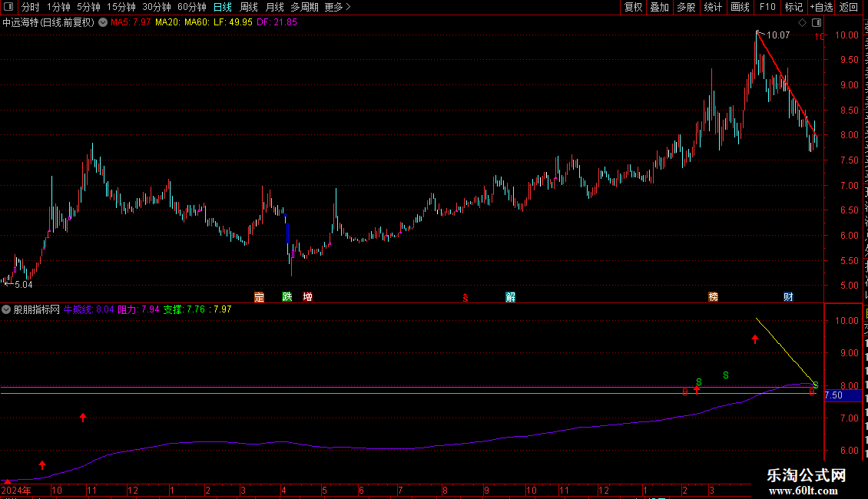Click the 解 event marker icon
868x499 pixels.
coord(510,297)
